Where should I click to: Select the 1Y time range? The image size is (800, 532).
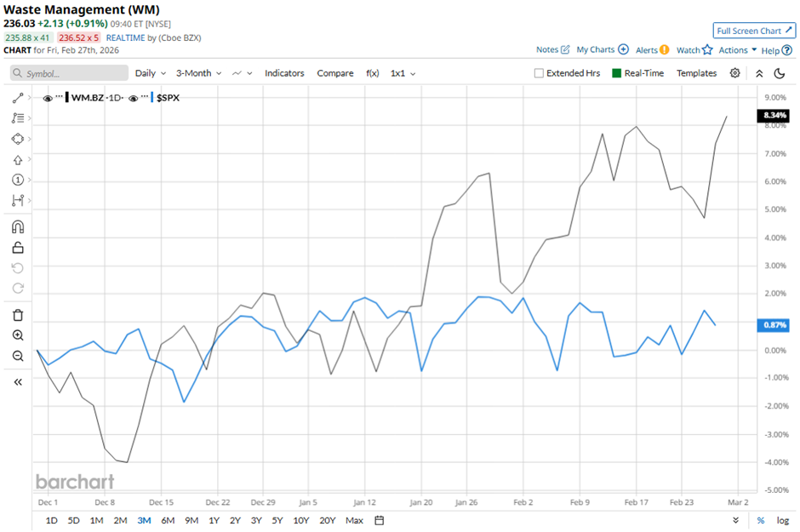coord(214,520)
